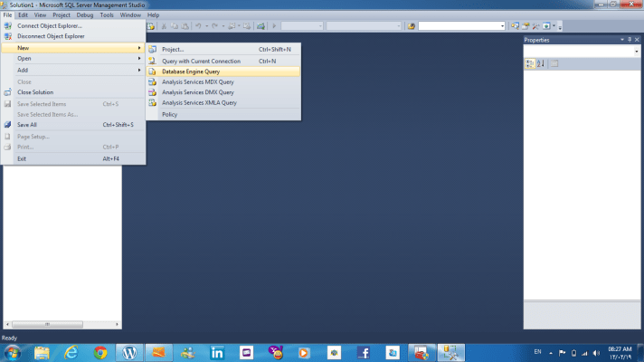
Task: Click Exit in the File menu
Action: point(22,158)
